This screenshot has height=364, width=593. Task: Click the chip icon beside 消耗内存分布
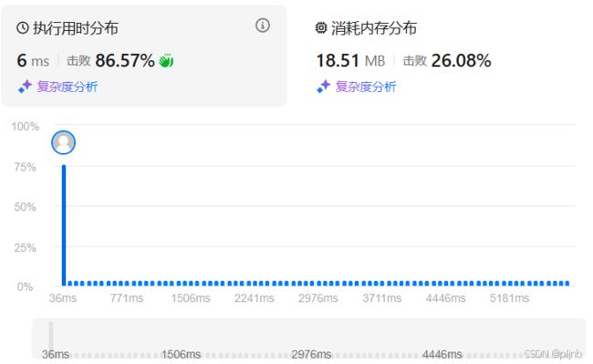click(x=321, y=28)
